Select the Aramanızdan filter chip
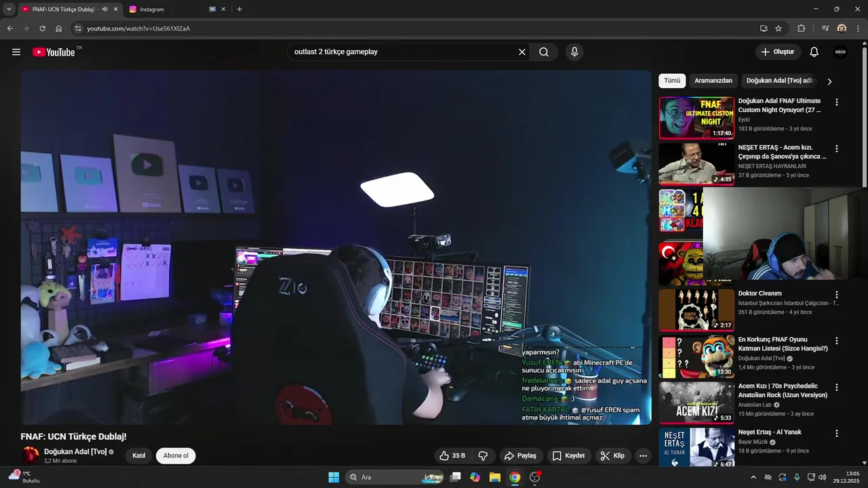This screenshot has width=868, height=488. pyautogui.click(x=713, y=81)
